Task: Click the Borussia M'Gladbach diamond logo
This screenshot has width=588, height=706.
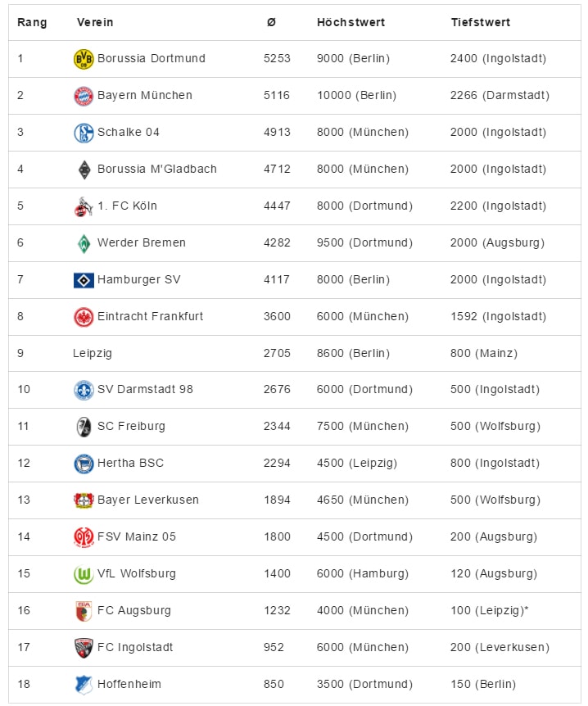Action: click(84, 170)
